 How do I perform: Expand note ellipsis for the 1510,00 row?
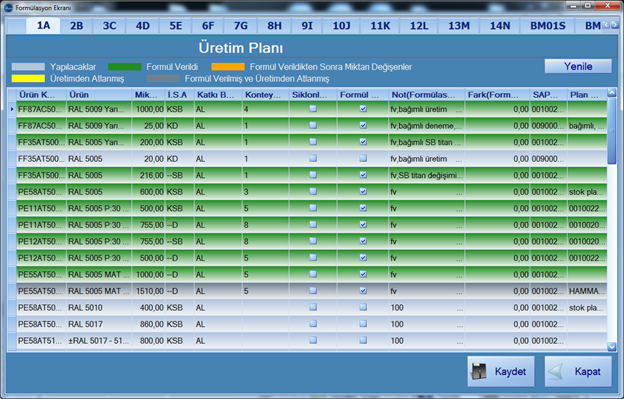tap(460, 292)
